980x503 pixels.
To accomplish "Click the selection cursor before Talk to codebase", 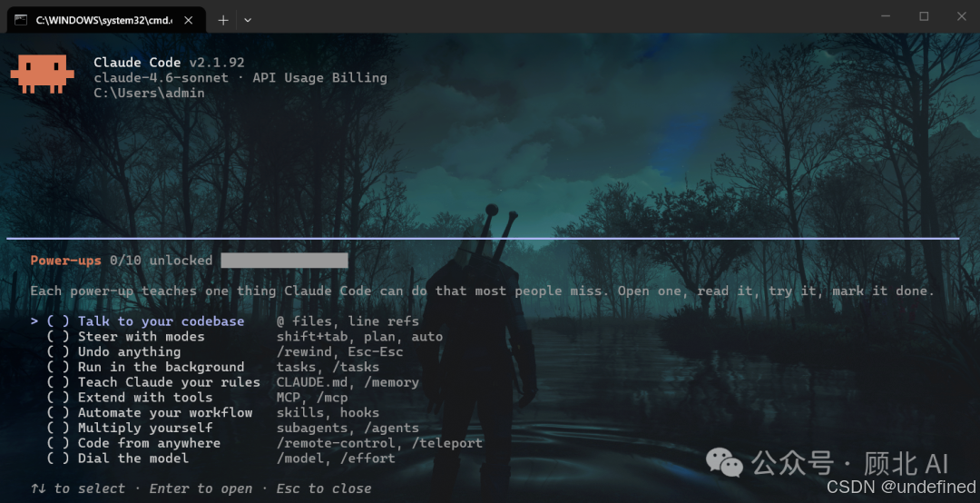I will click(x=34, y=321).
